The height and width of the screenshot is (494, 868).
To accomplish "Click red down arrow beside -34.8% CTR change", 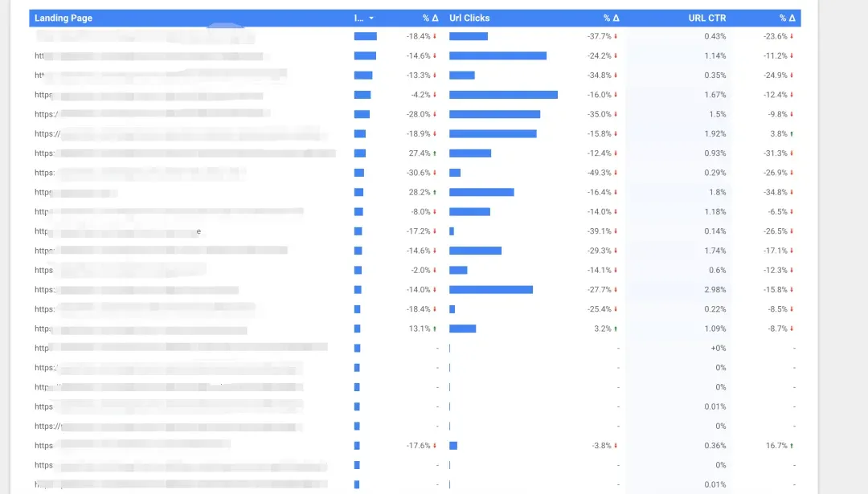I will (x=792, y=193).
